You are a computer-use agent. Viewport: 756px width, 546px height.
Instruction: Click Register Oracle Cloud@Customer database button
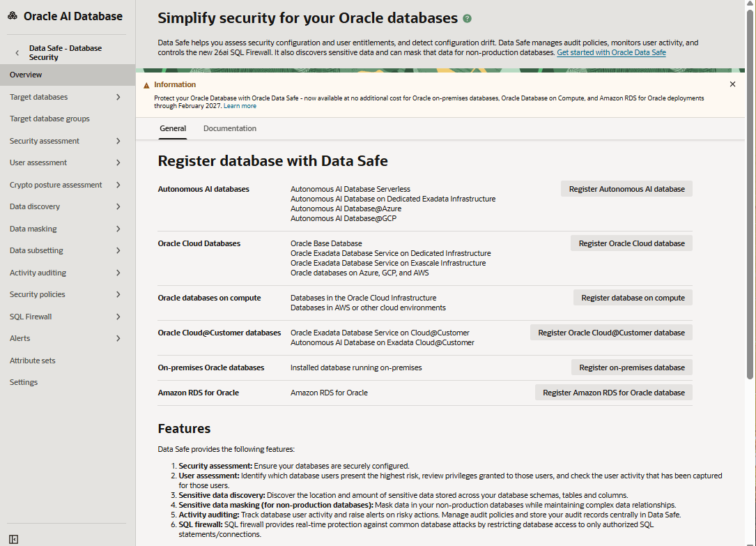click(611, 333)
